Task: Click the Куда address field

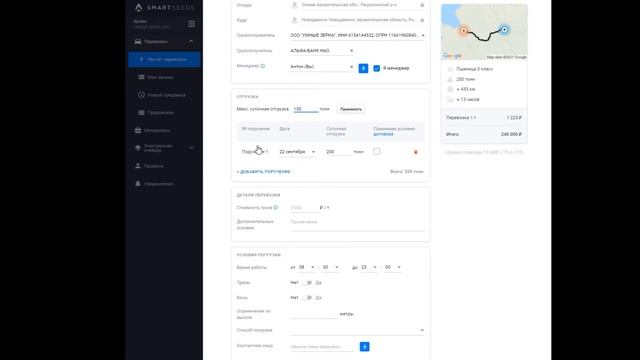Action: (358, 20)
